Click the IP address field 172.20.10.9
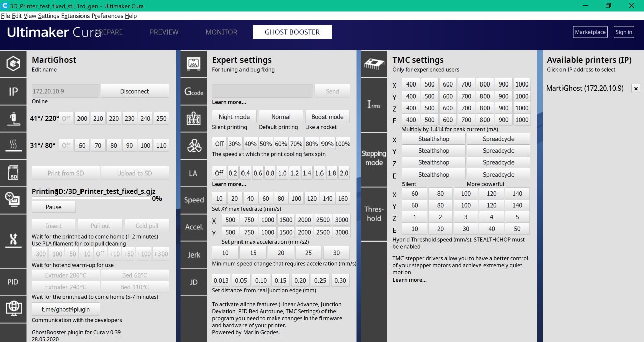 [65, 91]
